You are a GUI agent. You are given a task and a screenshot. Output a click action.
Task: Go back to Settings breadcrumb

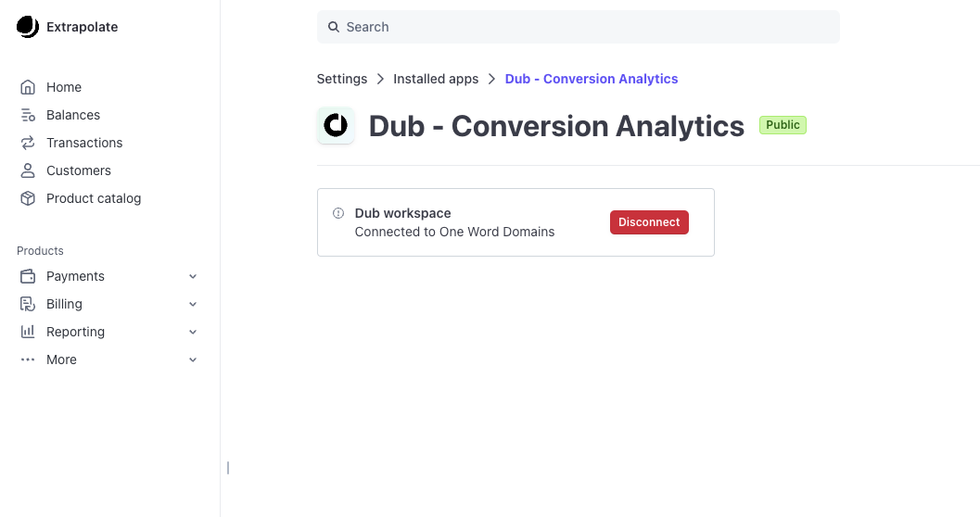342,79
